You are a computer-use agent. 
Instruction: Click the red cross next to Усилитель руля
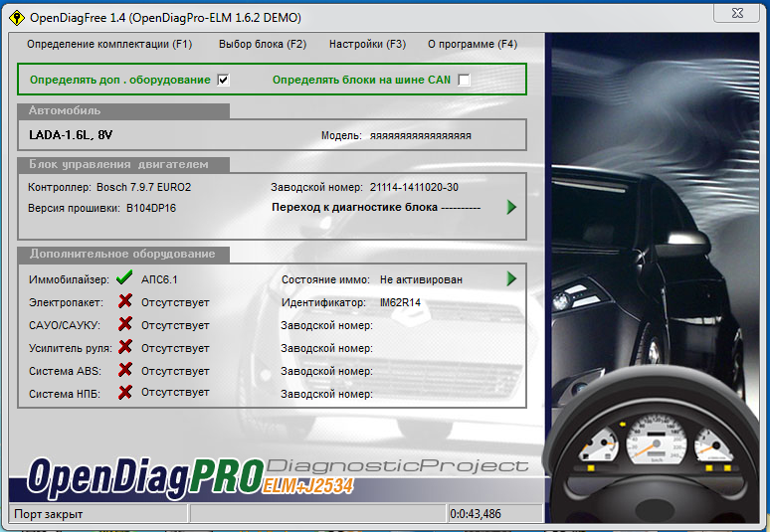(x=125, y=346)
